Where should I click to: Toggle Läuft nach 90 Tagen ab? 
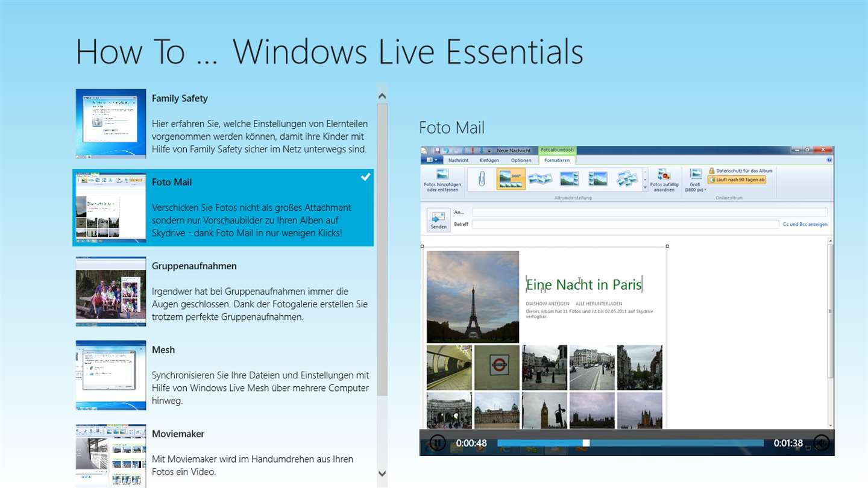pyautogui.click(x=737, y=180)
